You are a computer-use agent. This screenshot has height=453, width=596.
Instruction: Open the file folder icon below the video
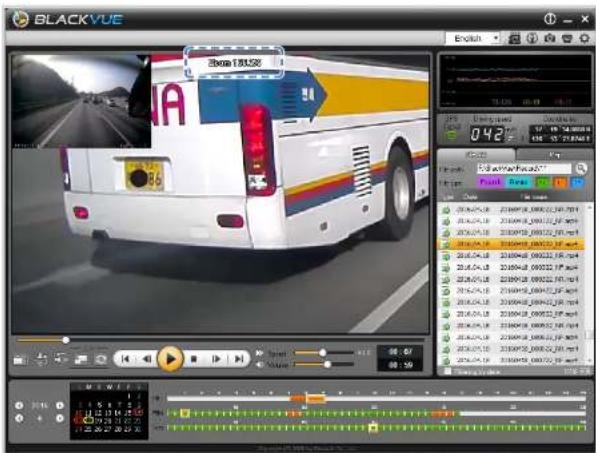[19, 360]
